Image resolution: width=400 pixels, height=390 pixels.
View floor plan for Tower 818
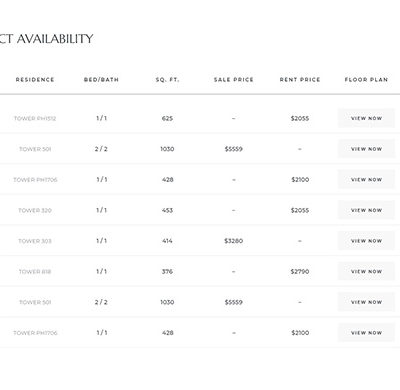(366, 272)
